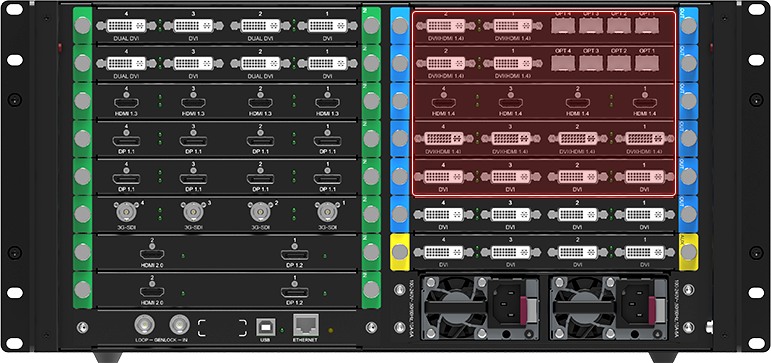771x363 pixels.
Task: Select the ETHERNET RJ45 port
Action: click(305, 325)
